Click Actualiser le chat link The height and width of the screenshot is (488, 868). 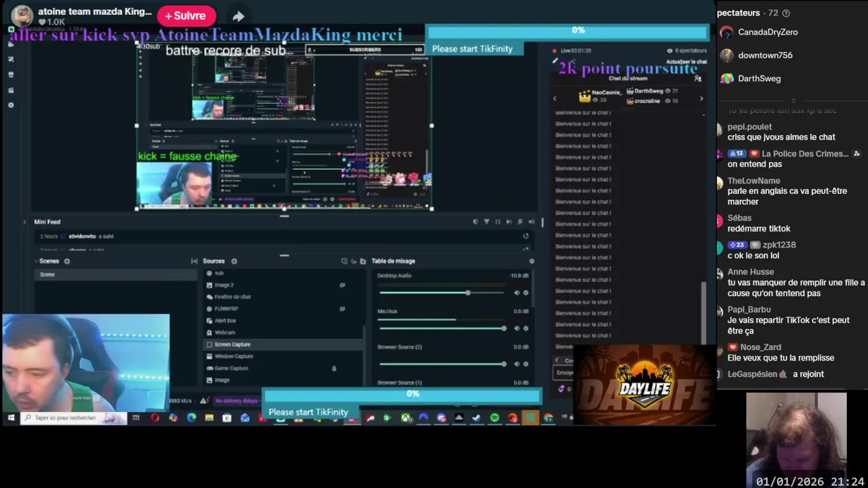686,62
